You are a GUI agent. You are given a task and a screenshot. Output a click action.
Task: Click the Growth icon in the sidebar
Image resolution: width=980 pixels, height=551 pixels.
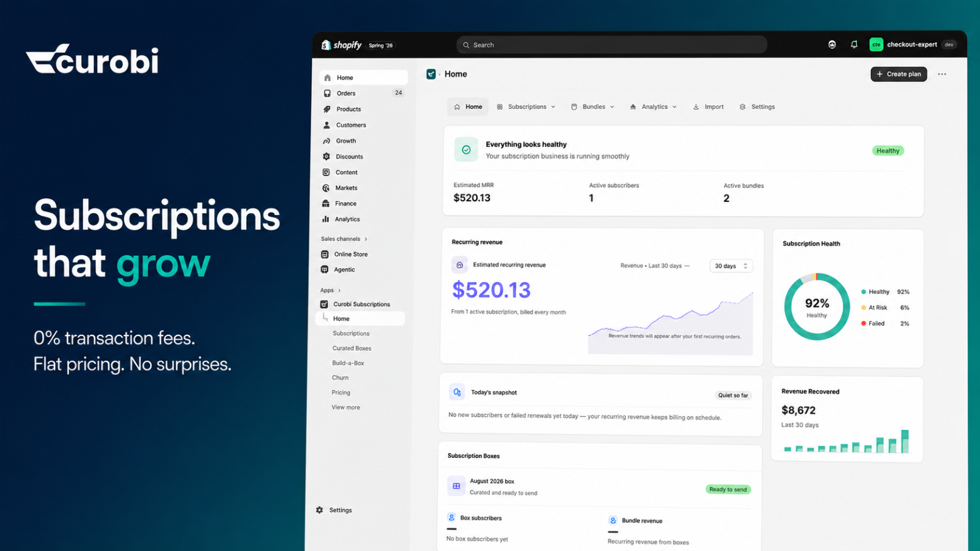click(326, 141)
